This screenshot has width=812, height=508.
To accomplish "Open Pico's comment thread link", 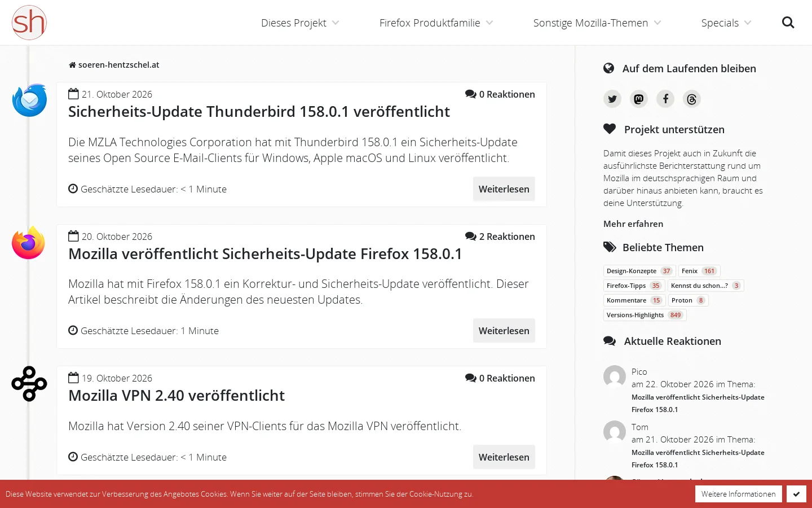I will click(x=698, y=404).
